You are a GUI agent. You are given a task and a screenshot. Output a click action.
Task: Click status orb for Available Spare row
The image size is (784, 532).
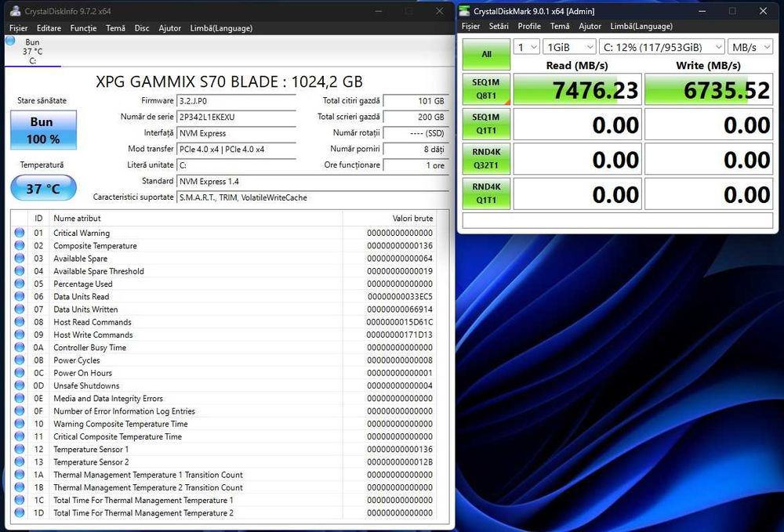(20, 258)
